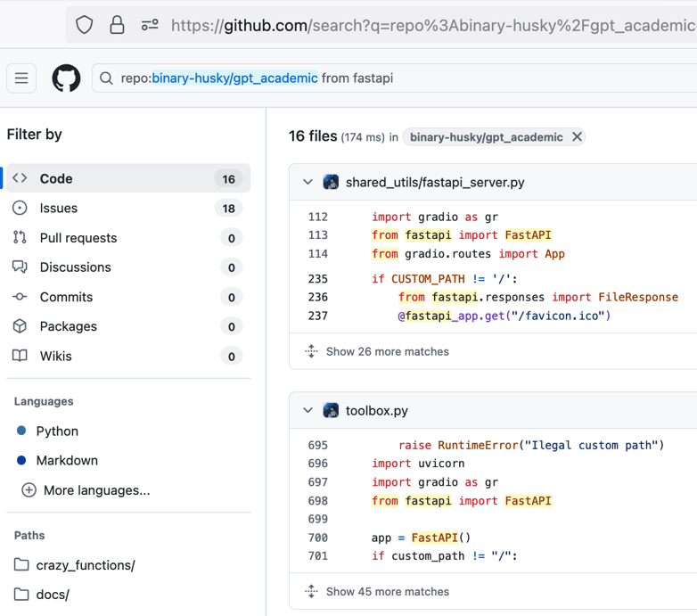Collapse the toolbox.py search result

point(307,411)
